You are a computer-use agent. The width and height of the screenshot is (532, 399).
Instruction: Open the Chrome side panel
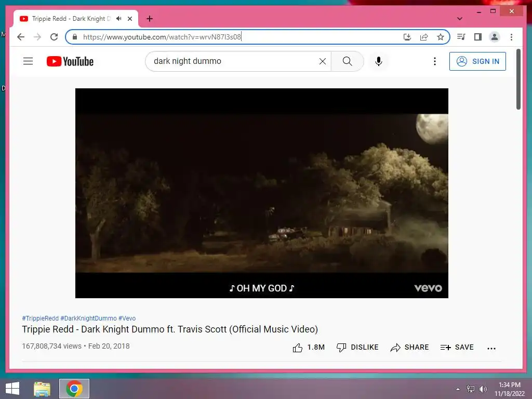(478, 37)
